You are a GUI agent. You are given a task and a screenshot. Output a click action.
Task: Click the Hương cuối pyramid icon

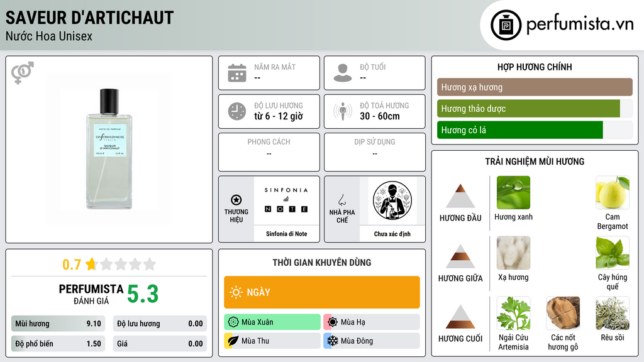point(460,317)
